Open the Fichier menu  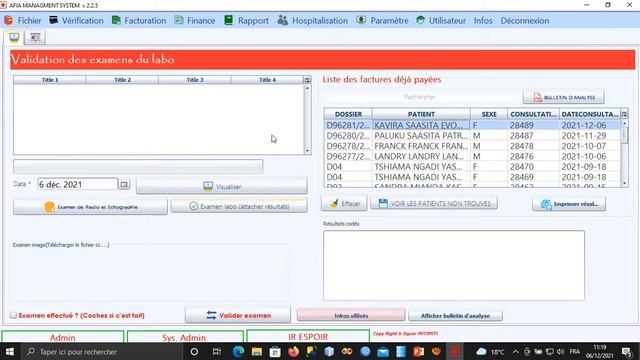click(x=23, y=20)
